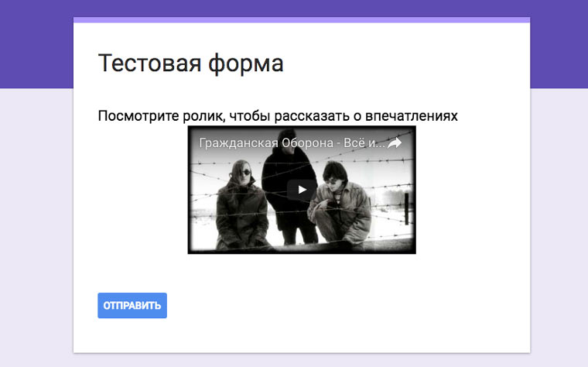Play the embedded YouTube video
This screenshot has height=367, width=588.
tap(302, 190)
